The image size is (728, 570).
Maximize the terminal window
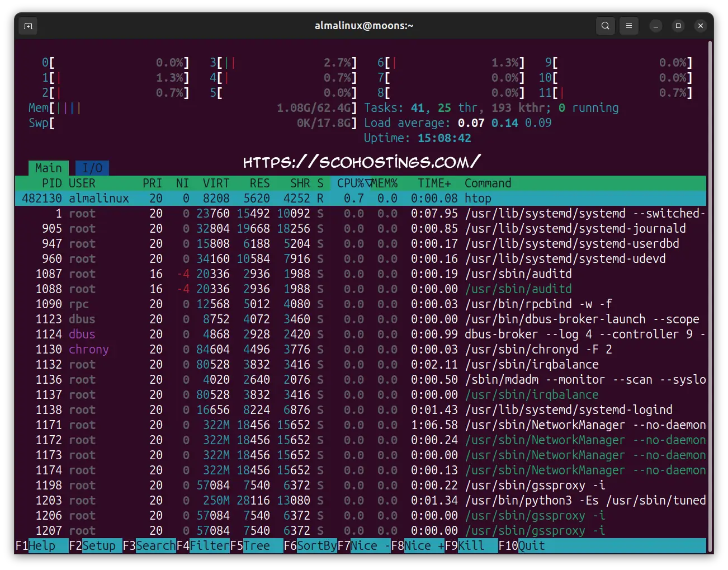pos(678,26)
